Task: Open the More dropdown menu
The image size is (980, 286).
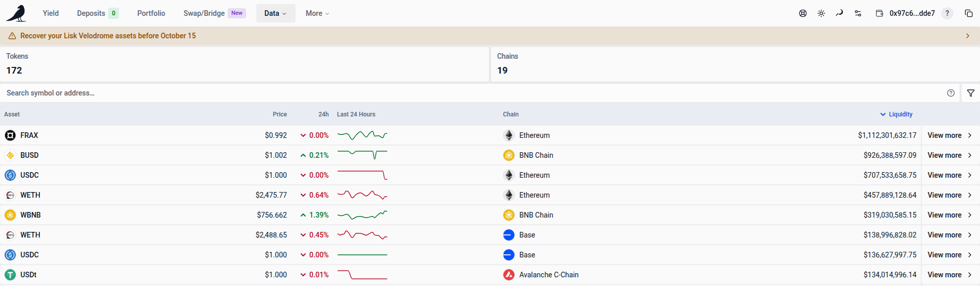Action: 317,13
